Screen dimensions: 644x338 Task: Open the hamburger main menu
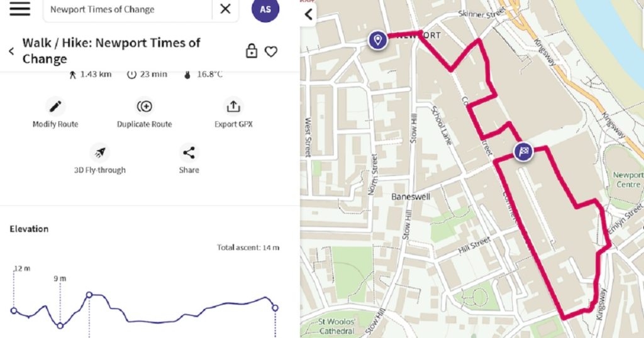pos(19,9)
